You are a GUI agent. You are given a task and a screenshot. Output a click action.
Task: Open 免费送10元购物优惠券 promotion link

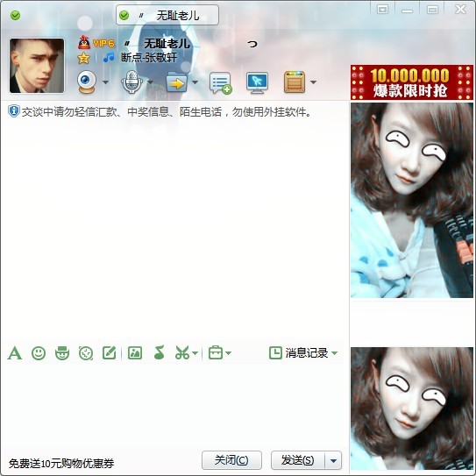click(x=61, y=463)
